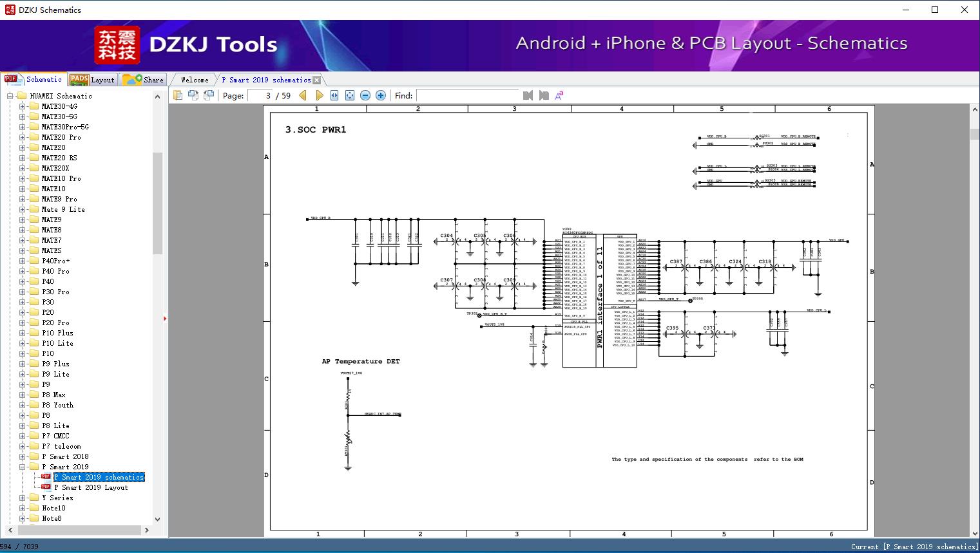Click the tree panel scroll down arrow

point(157,519)
